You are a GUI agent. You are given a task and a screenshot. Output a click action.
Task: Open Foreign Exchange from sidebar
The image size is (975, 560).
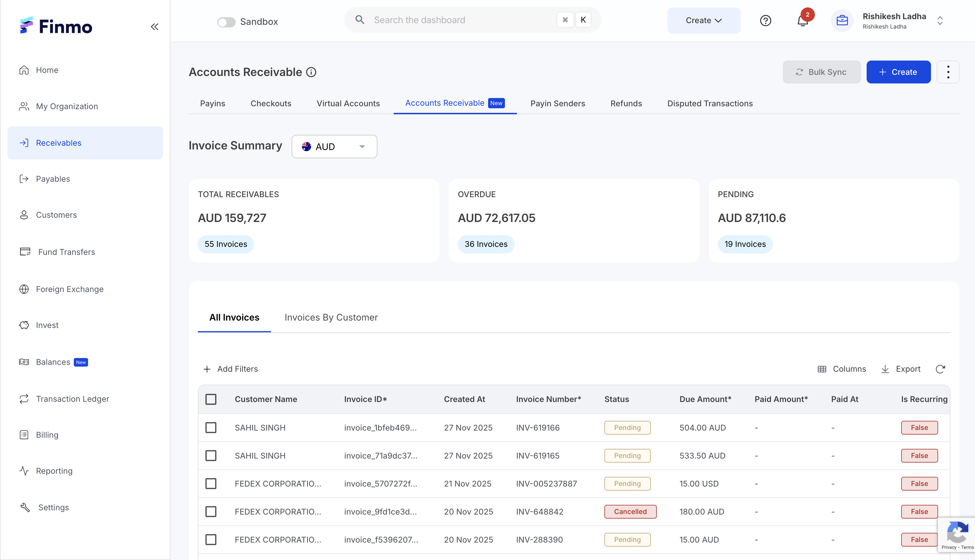[x=69, y=289]
